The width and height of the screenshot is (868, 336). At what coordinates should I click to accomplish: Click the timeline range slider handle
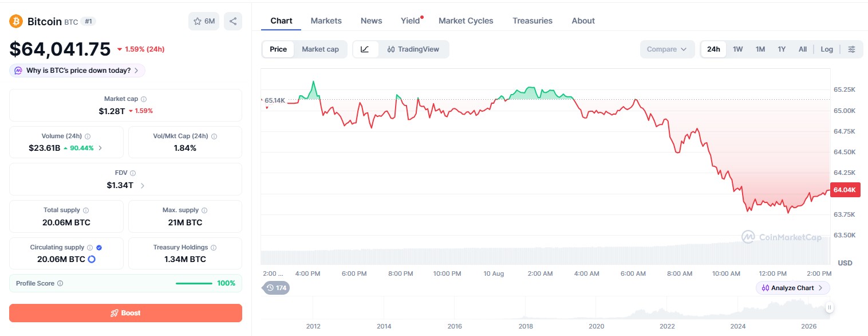click(829, 308)
